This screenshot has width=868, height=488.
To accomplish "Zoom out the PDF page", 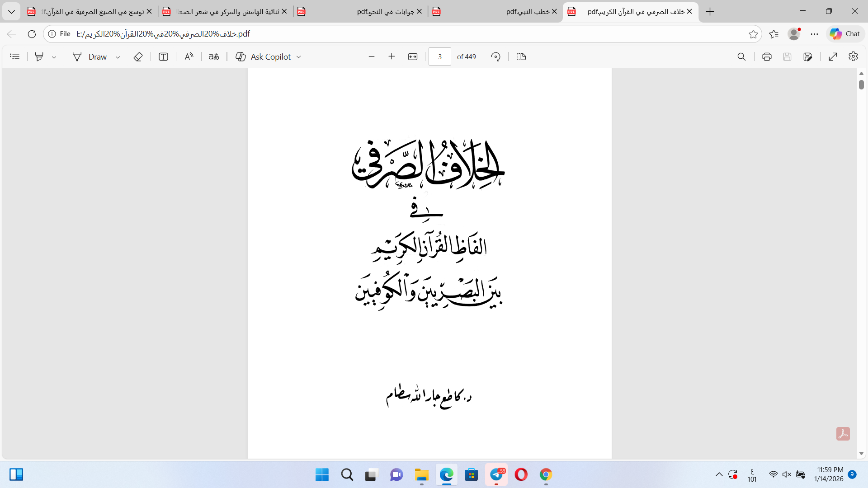I will tap(372, 56).
